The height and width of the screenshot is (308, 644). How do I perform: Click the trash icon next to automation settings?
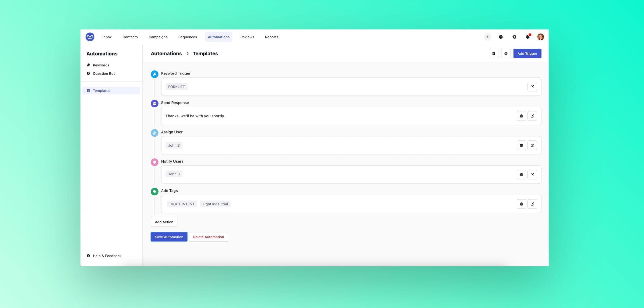tap(494, 53)
